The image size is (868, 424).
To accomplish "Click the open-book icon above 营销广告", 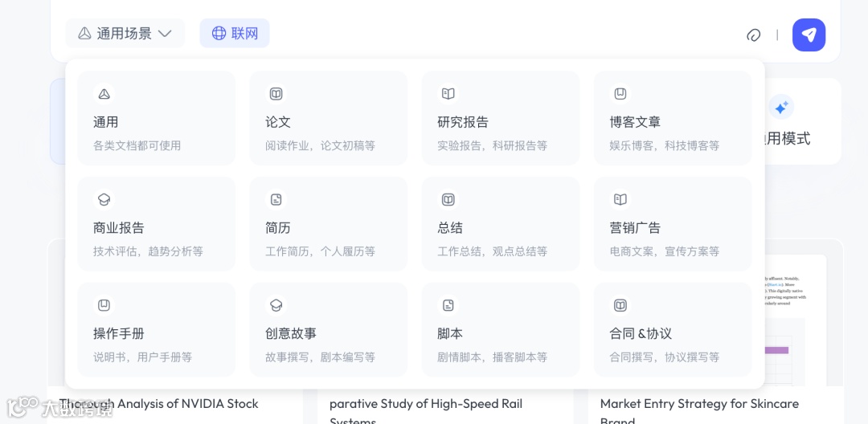I will (x=620, y=200).
